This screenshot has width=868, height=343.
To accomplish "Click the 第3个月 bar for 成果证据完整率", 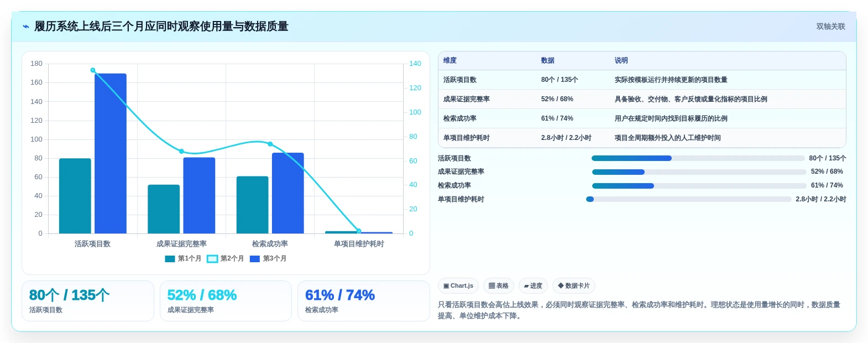I will 199,195.
